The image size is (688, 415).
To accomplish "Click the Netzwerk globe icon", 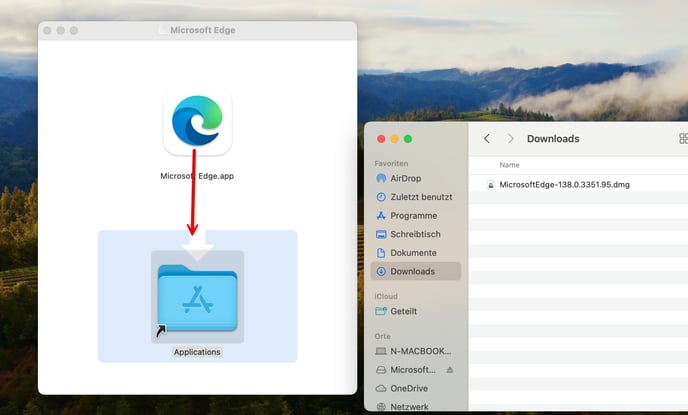I will tap(381, 407).
